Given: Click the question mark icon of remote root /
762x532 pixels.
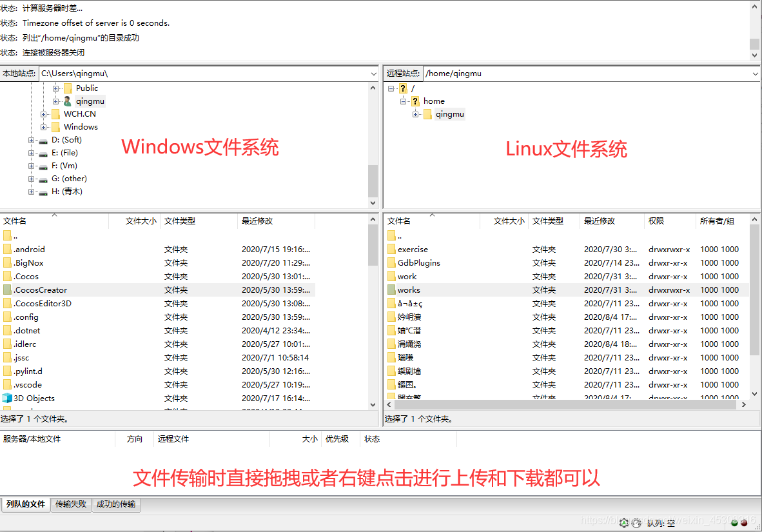Looking at the screenshot, I should (403, 88).
